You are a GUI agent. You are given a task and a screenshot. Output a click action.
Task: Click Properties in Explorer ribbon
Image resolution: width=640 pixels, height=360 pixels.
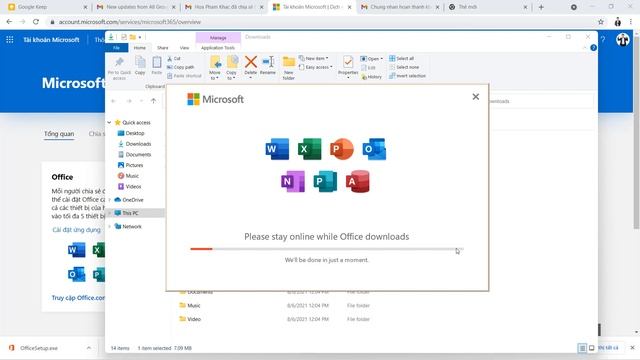pyautogui.click(x=348, y=67)
